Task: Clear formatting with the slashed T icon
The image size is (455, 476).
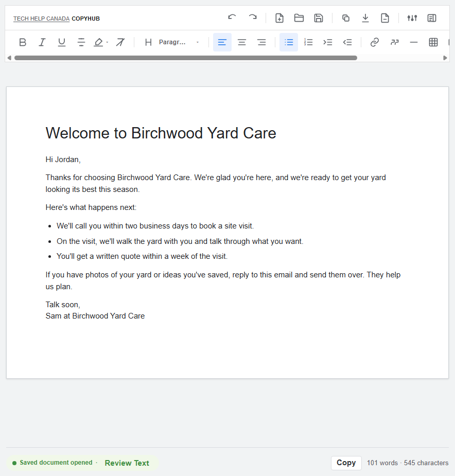Action: [120, 42]
